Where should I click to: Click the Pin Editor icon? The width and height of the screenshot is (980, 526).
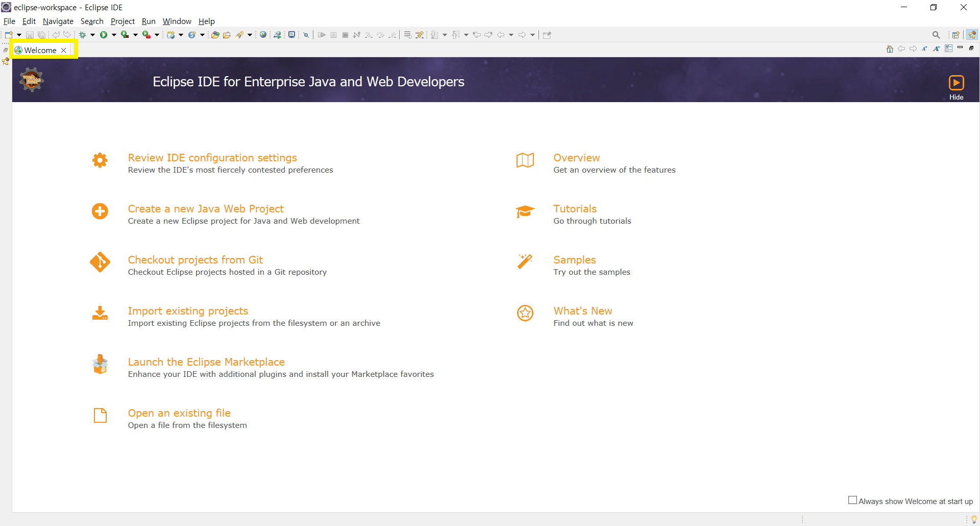[x=547, y=35]
